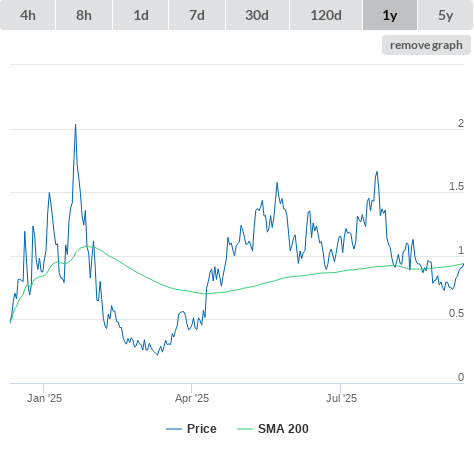Click the Apr '25 axis label
Image resolution: width=474 pixels, height=455 pixels.
(192, 398)
